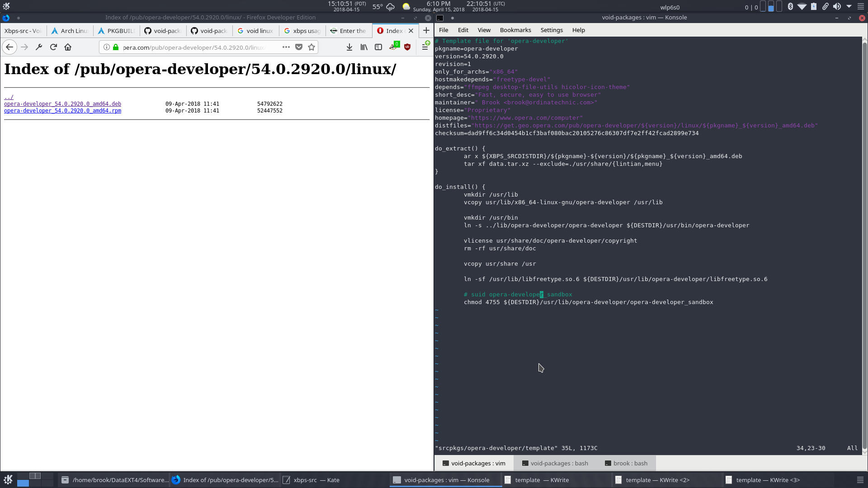The image size is (868, 488).
Task: Click the bottom panel hamburger settings icon
Action: point(860,480)
